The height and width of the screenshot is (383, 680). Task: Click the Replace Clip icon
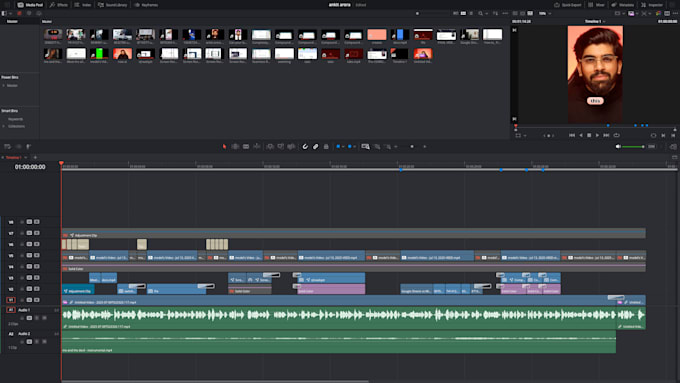(291, 147)
